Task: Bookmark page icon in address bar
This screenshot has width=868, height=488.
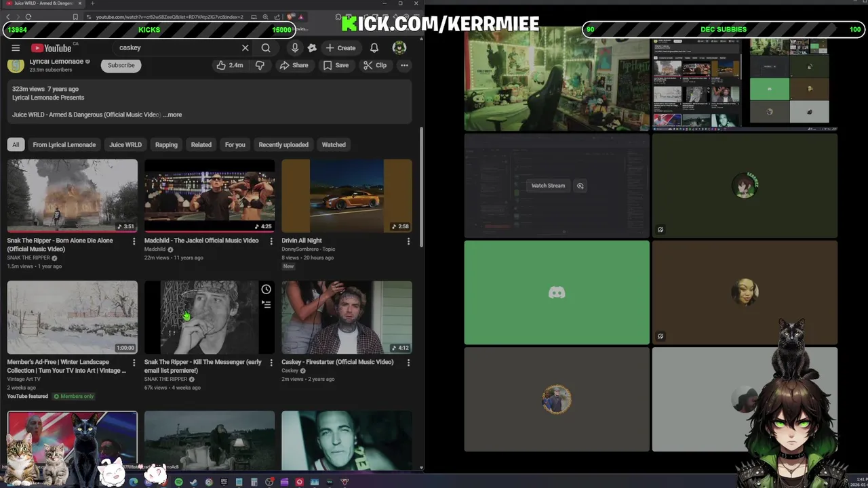Action: [75, 16]
